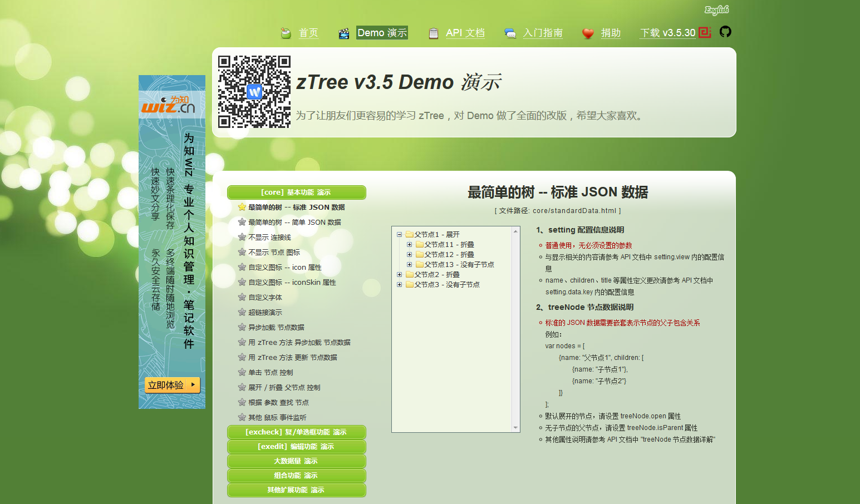Expand tree node 父节点13 - 没有子节点

tap(409, 265)
